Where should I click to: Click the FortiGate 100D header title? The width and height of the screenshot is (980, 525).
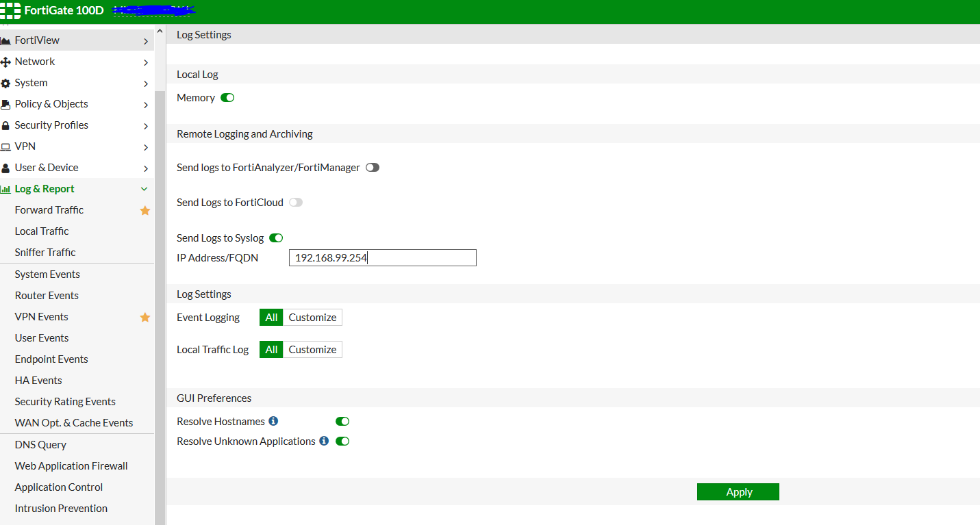[x=64, y=11]
